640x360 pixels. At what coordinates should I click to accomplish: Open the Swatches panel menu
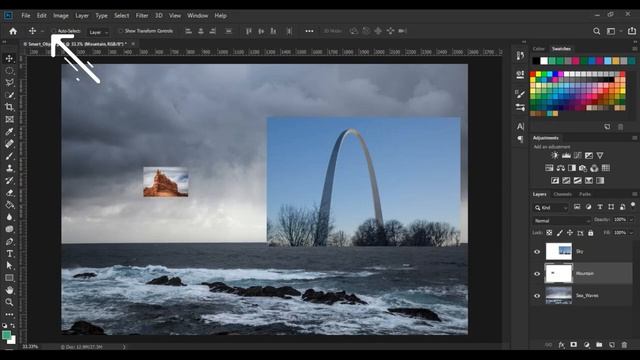click(635, 49)
